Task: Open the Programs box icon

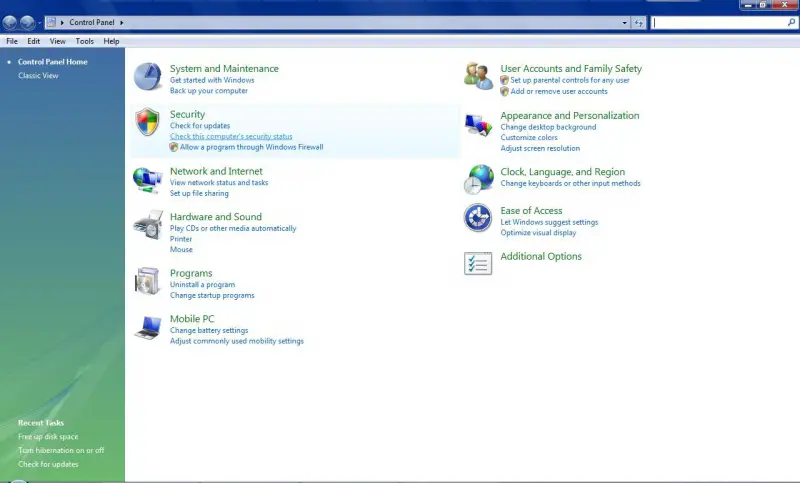Action: click(x=148, y=281)
